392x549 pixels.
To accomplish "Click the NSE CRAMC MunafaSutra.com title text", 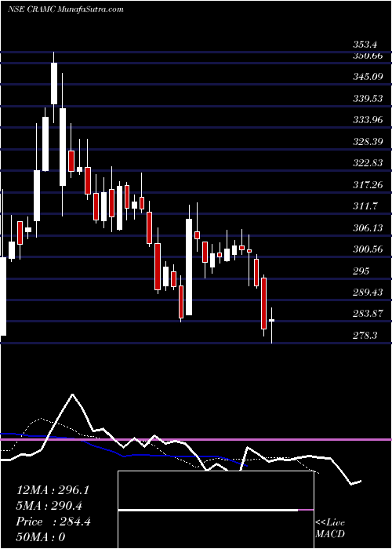I will (65, 9).
